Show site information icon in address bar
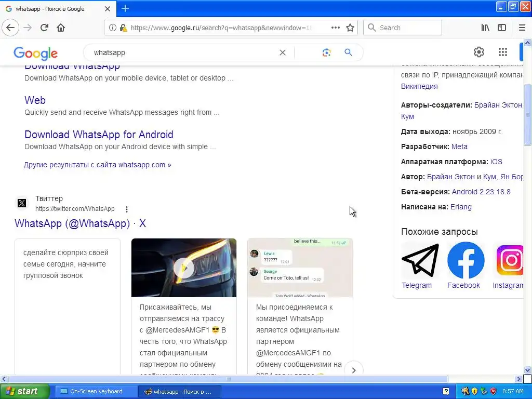 click(112, 28)
